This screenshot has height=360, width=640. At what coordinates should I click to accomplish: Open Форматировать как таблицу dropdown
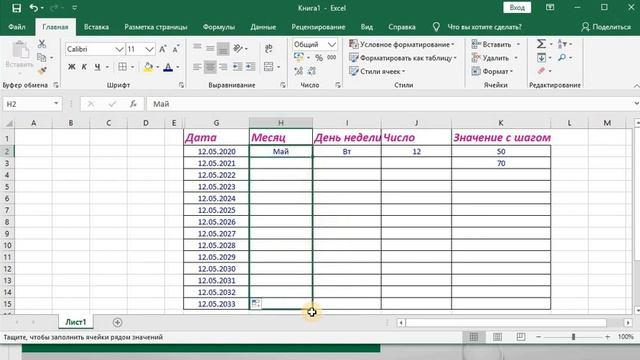403,58
